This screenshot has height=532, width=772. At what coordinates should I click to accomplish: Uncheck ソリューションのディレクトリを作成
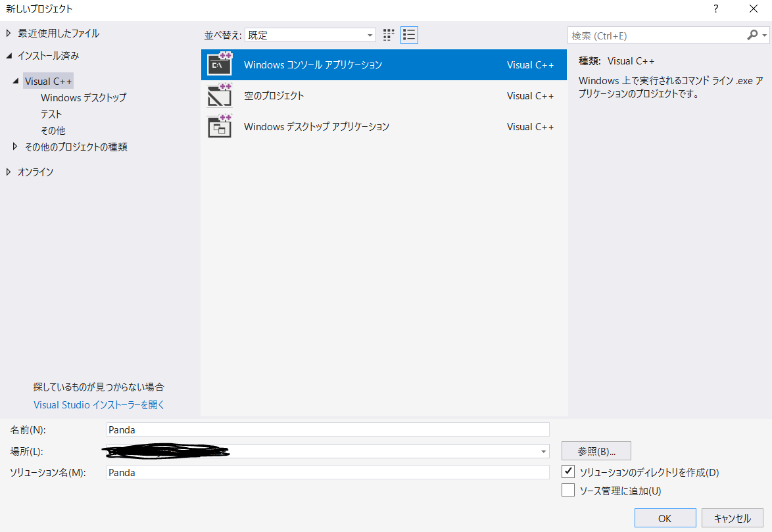click(569, 472)
